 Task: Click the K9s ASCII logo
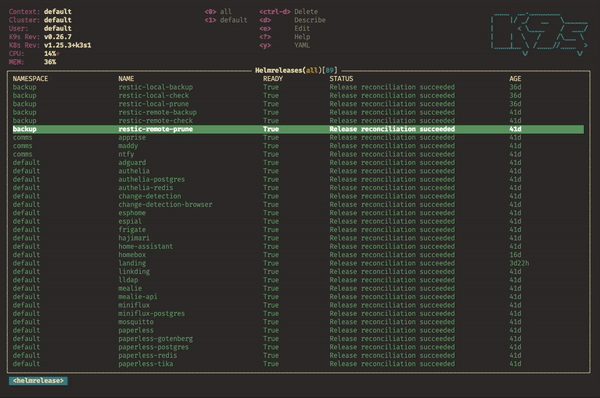540,34
